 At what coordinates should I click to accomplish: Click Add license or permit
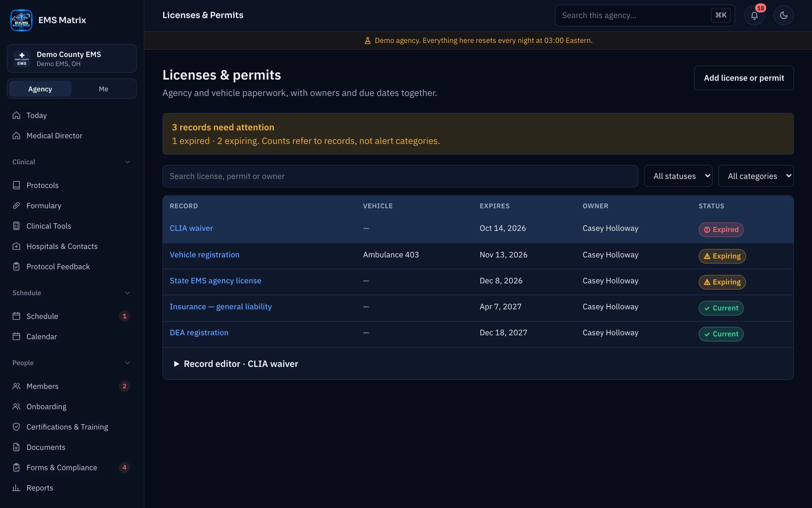point(743,78)
